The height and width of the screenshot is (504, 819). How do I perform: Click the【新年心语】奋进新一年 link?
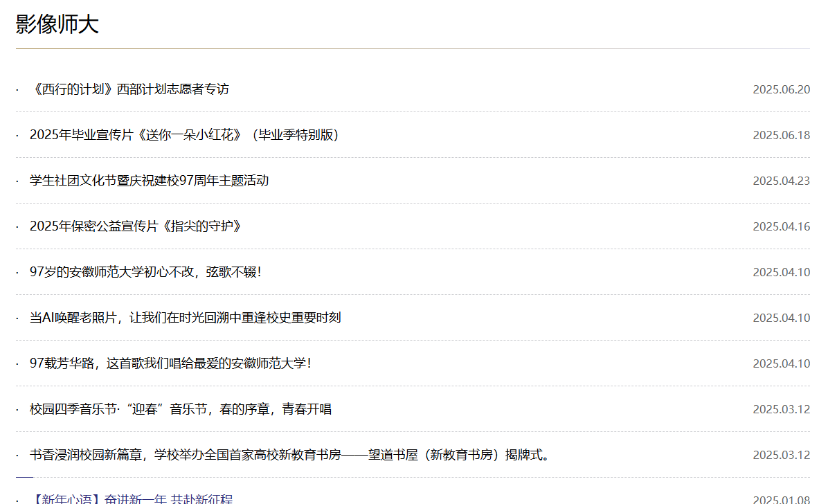click(132, 499)
